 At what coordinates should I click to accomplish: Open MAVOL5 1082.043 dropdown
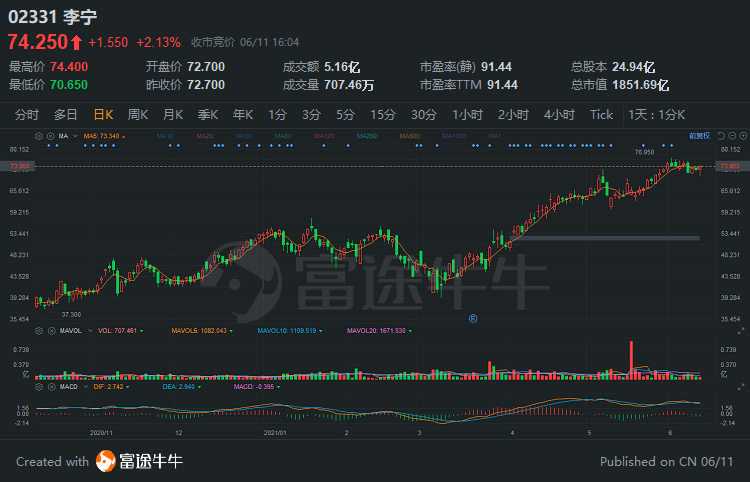[232, 331]
